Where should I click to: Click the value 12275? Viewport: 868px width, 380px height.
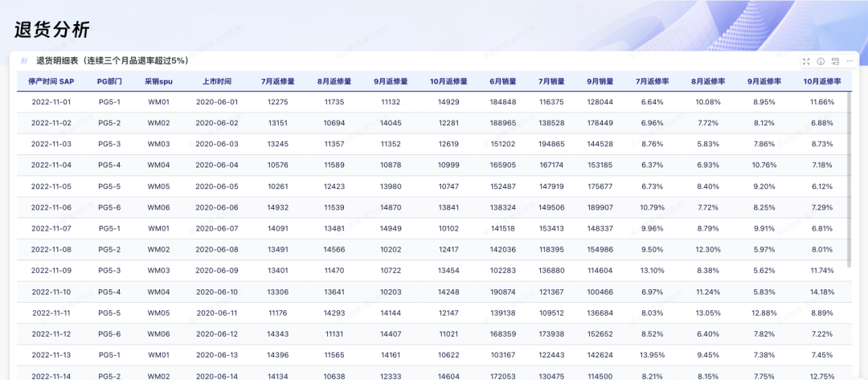point(278,102)
